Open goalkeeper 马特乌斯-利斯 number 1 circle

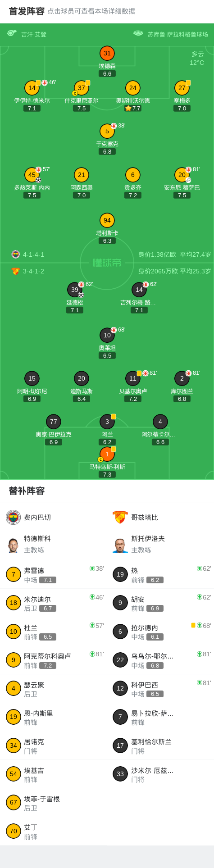pyautogui.click(x=107, y=454)
